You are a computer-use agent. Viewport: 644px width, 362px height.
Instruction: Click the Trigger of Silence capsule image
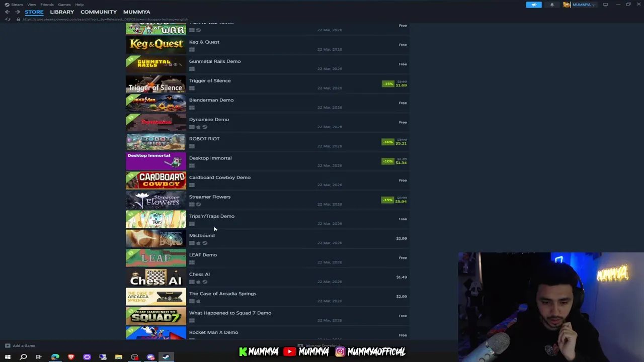coord(156,83)
